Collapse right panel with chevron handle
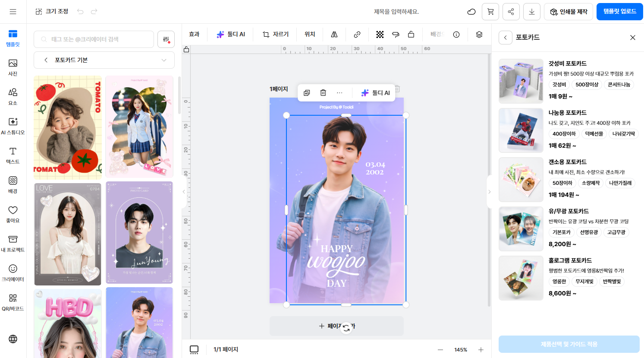This screenshot has height=358, width=644. coord(489,192)
